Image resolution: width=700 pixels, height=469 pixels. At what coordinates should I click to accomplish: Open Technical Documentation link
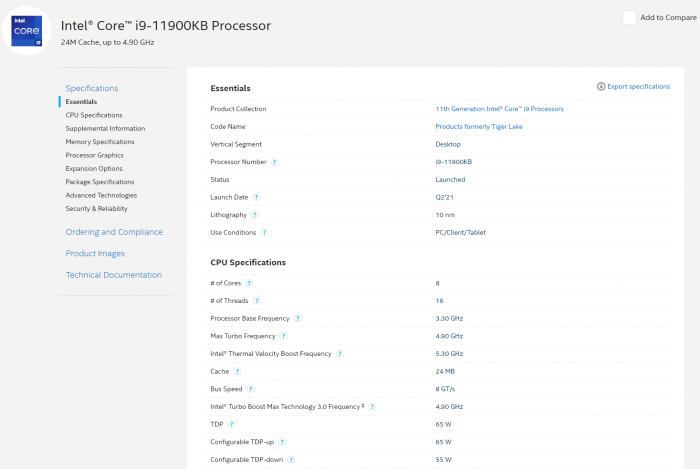114,274
